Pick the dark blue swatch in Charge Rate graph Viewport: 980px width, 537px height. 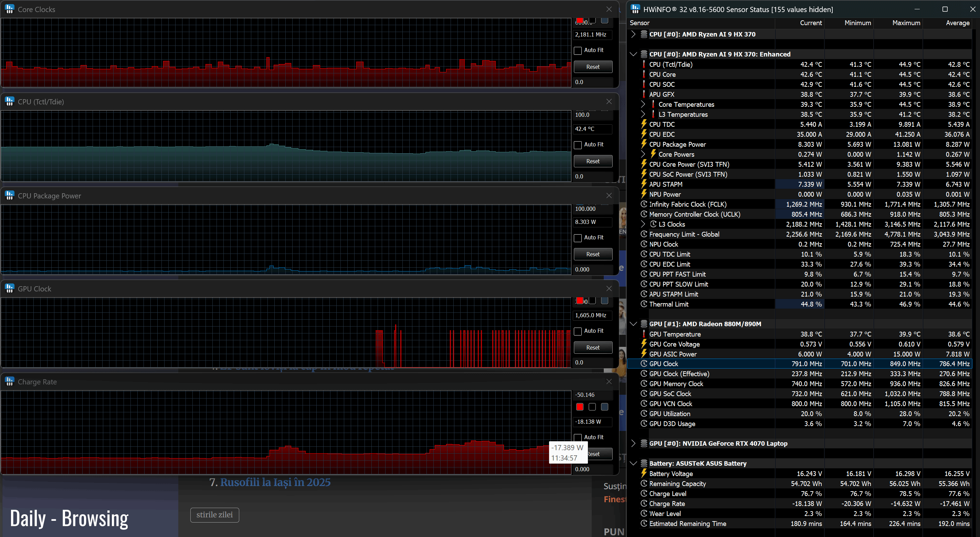point(604,407)
